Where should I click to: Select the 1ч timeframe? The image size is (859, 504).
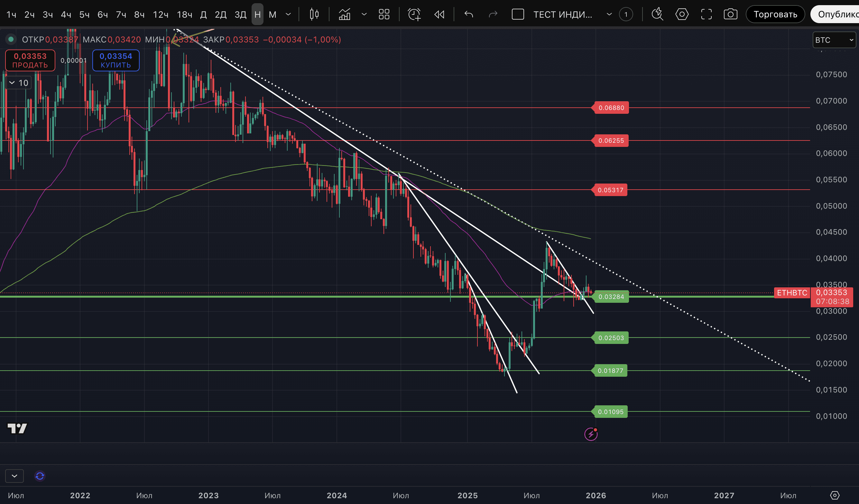point(12,15)
